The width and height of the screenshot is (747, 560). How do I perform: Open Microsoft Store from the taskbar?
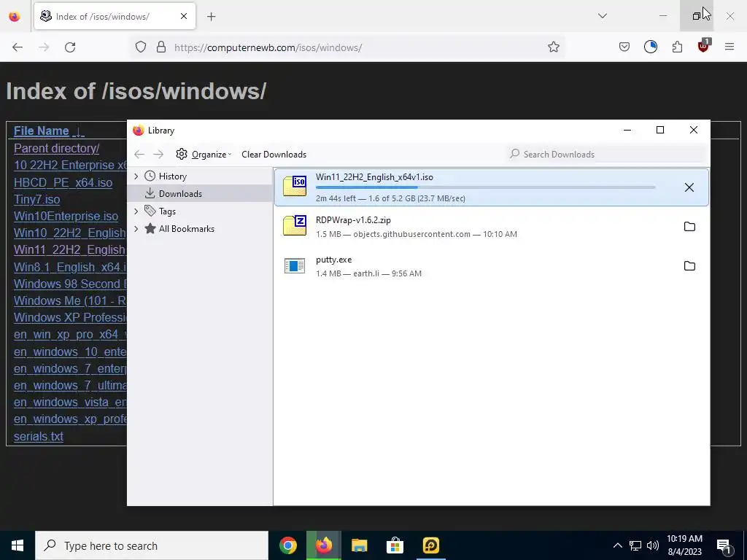(395, 545)
